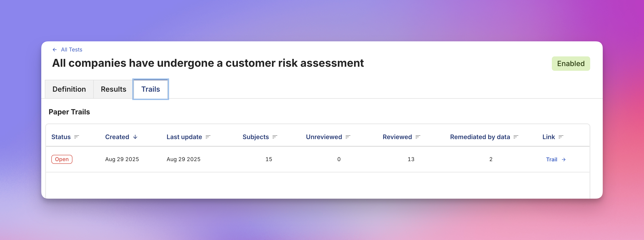The height and width of the screenshot is (240, 644).
Task: Click the back arrow beside All Tests
Action: click(54, 50)
